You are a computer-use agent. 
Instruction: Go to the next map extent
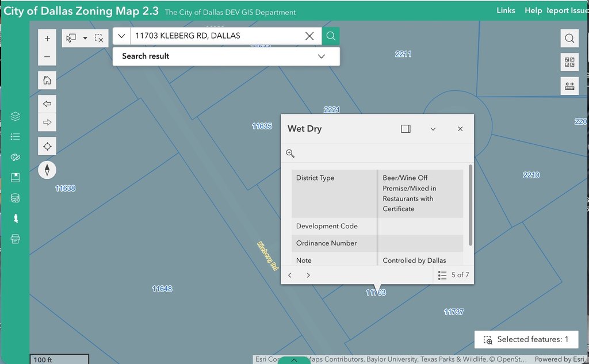click(x=47, y=122)
